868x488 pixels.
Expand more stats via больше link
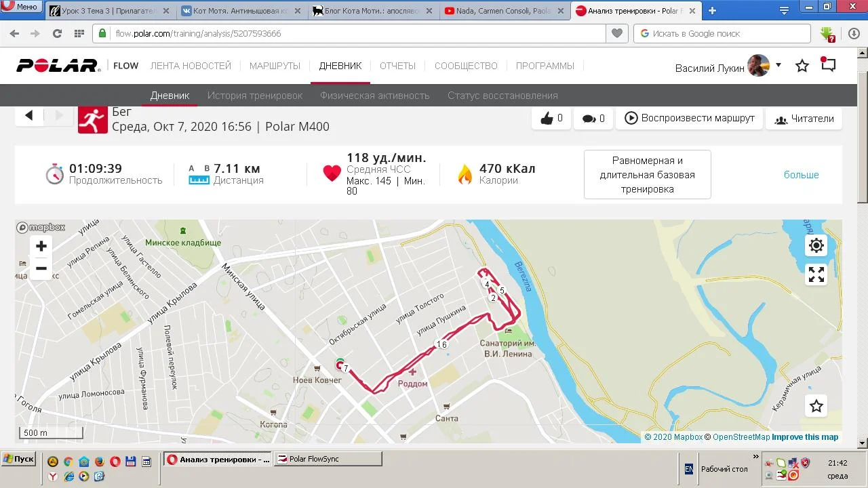pyautogui.click(x=801, y=175)
